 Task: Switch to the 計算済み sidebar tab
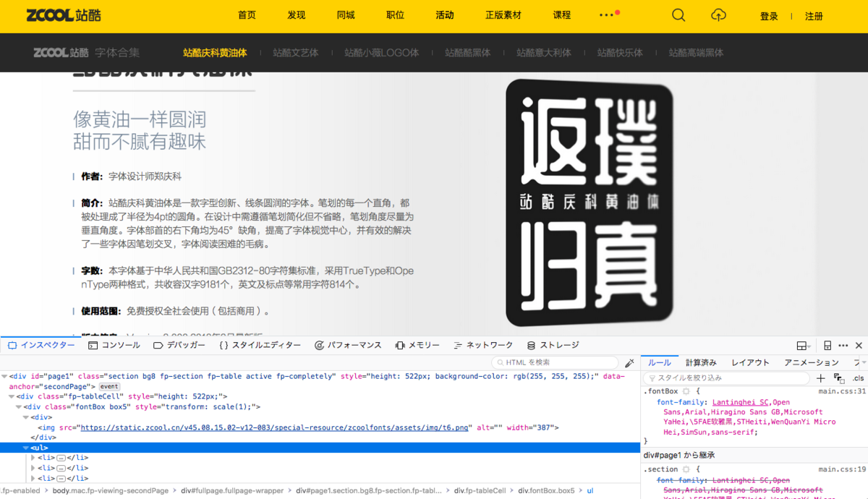(x=701, y=362)
